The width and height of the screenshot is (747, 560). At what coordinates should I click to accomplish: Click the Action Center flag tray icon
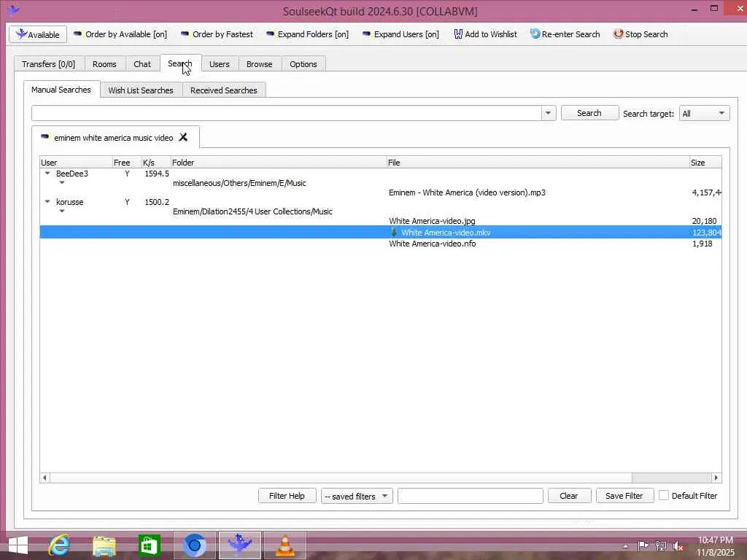(643, 546)
